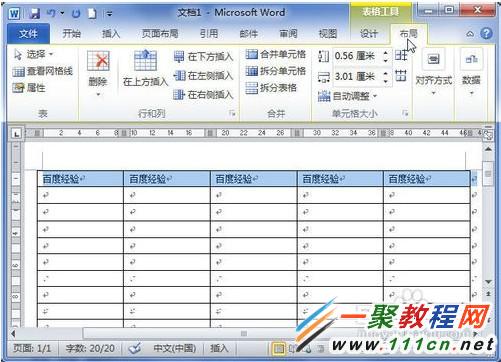This screenshot has height=362, width=501.
Task: Expand the 自动调整 AutoFit dropdown
Action: click(347, 96)
